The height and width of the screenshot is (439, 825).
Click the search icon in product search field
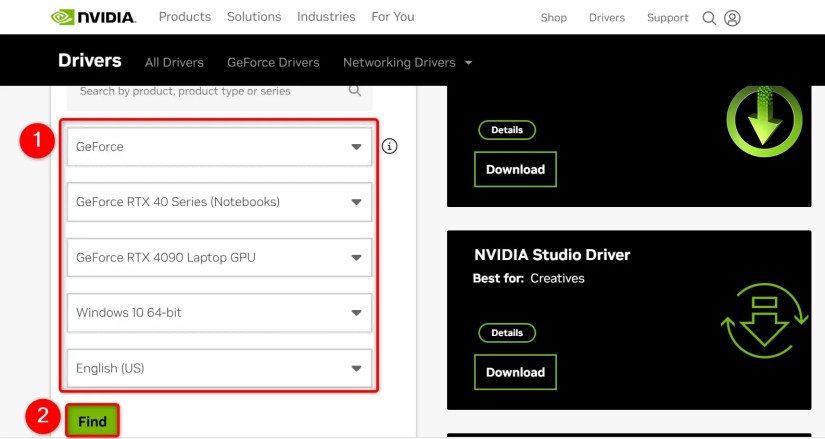355,91
